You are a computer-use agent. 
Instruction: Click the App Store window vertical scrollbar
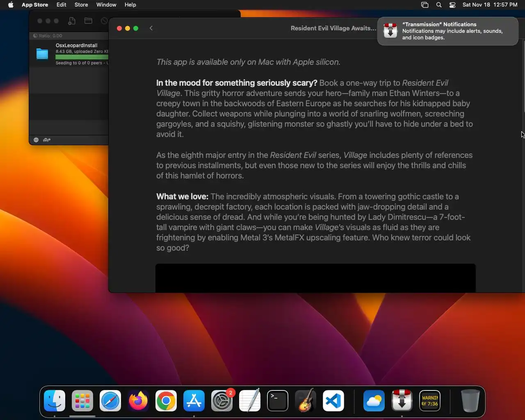(x=523, y=76)
